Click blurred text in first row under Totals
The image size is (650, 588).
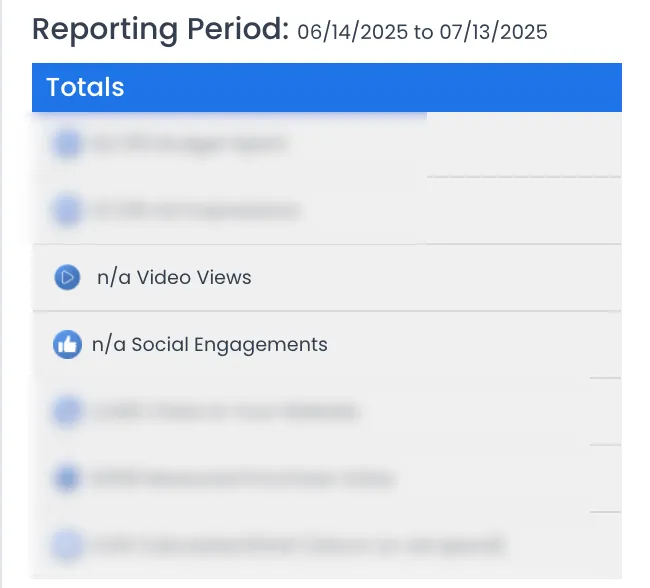click(x=189, y=144)
